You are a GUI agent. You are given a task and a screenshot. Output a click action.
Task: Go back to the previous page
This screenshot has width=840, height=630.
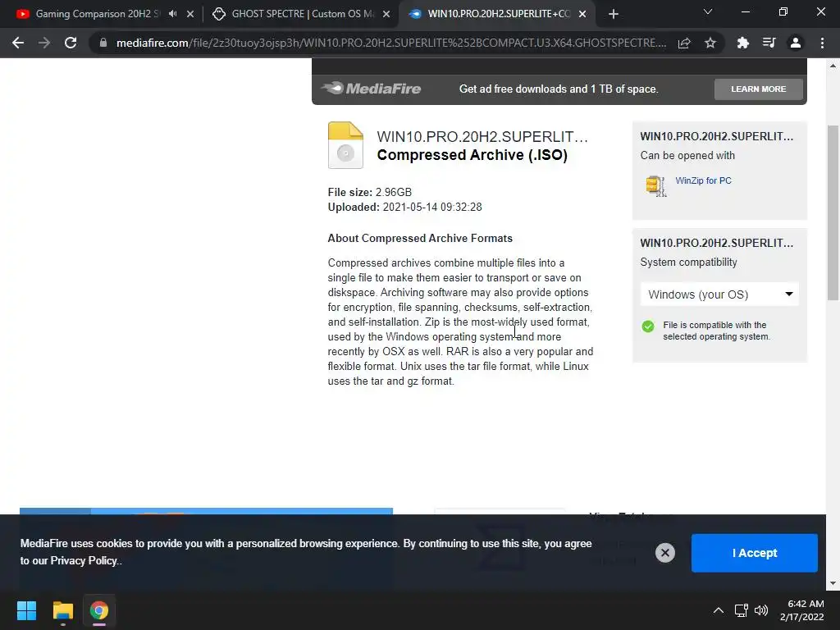point(18,43)
